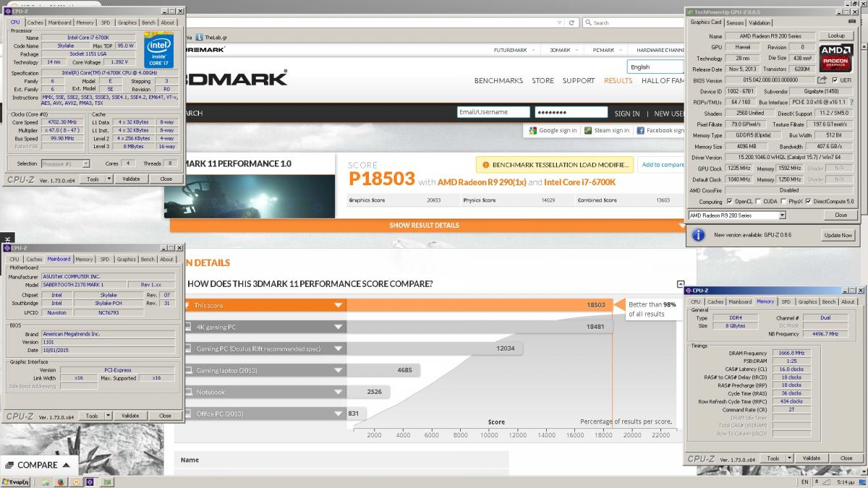Click the Compare stack icon at bottom left
868x488 pixels.
tap(9, 465)
